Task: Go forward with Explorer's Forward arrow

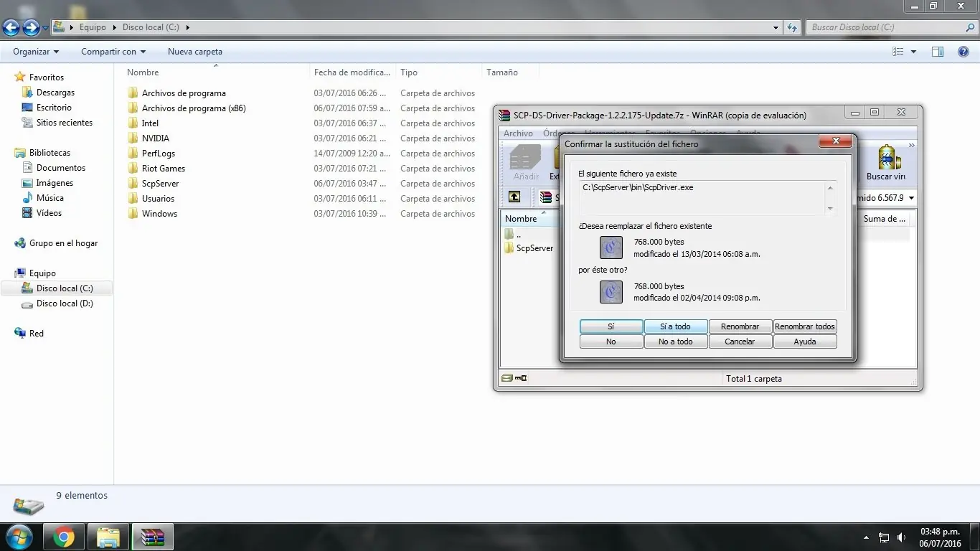Action: (x=31, y=28)
